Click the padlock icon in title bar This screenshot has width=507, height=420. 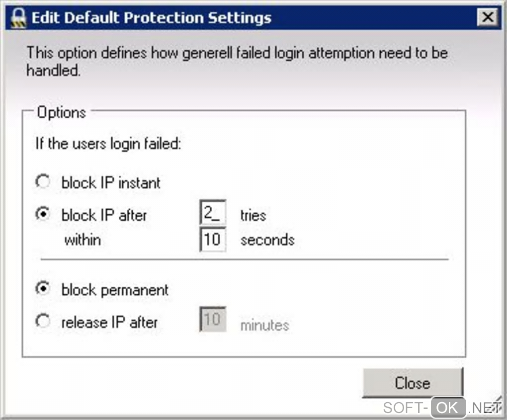18,18
